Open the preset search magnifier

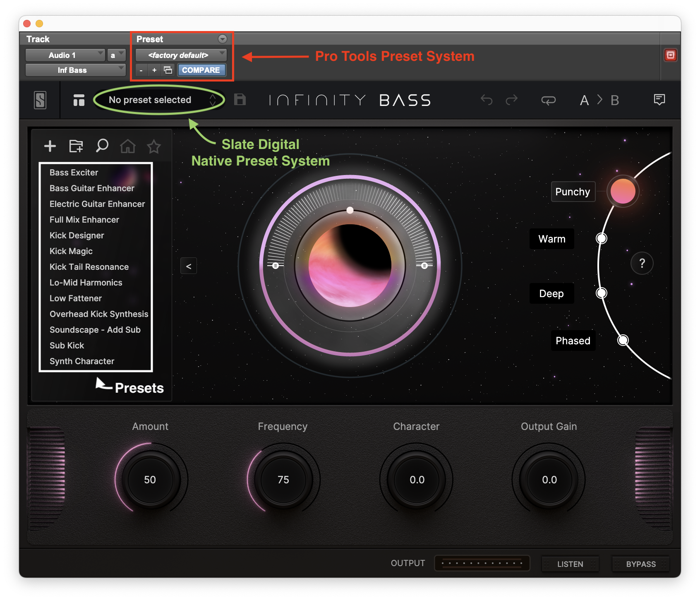pos(102,146)
